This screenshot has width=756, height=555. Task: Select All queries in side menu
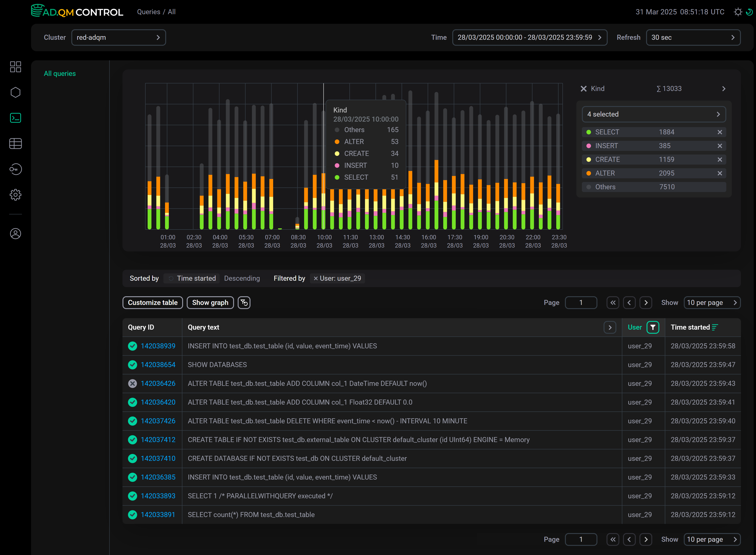(x=60, y=74)
